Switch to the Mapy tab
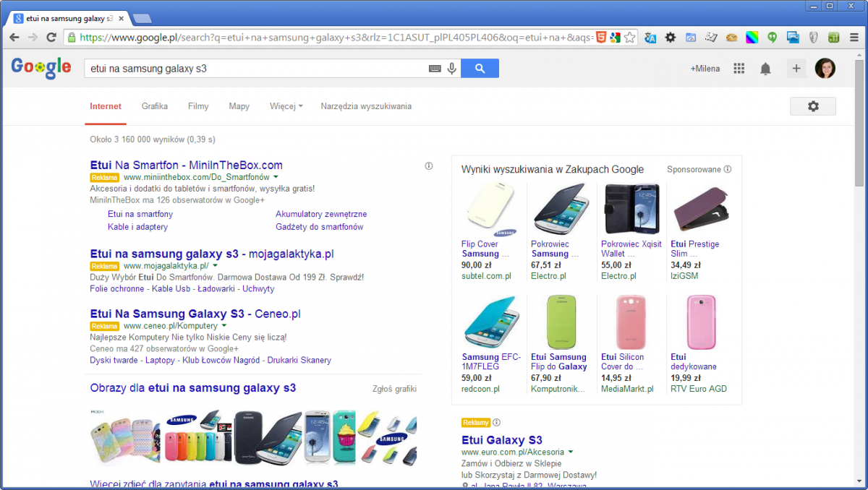 pyautogui.click(x=239, y=106)
